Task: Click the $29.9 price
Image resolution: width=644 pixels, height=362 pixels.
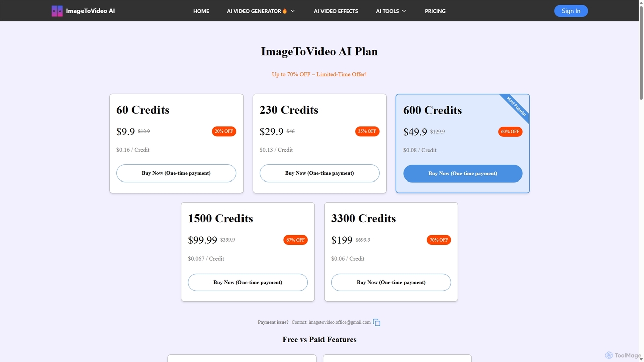Action: (x=272, y=132)
